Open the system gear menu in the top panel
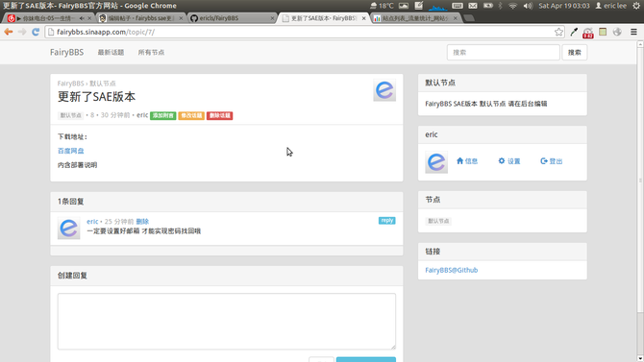The image size is (644, 362). (x=636, y=6)
